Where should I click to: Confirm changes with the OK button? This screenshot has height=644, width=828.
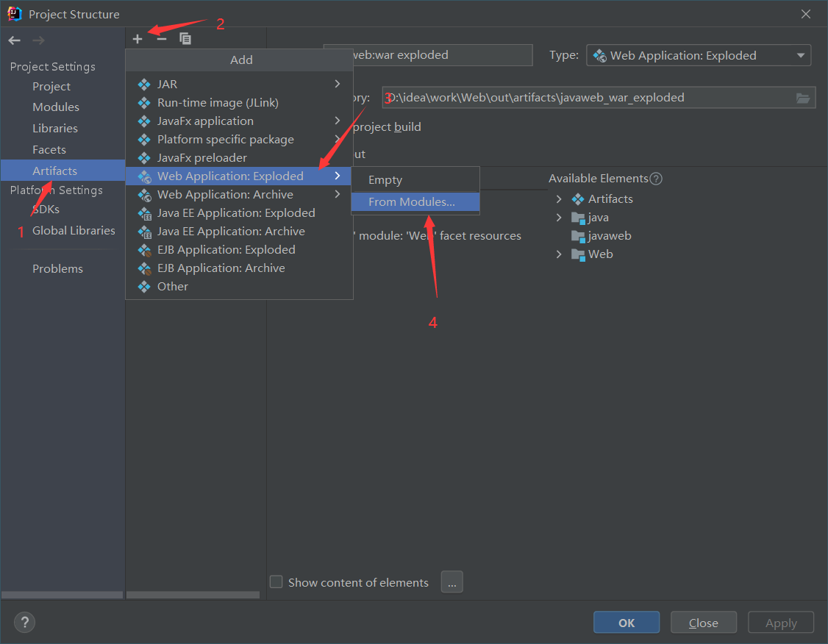pos(626,622)
